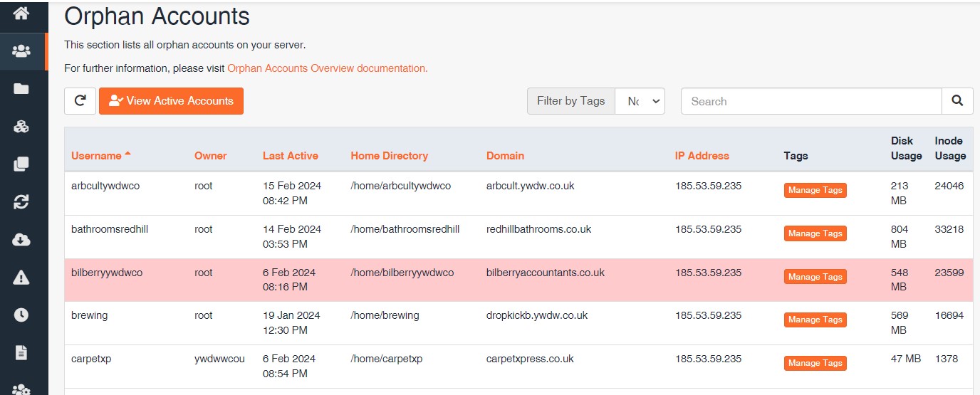Manage Tags for brewing account
This screenshot has height=395, width=980.
[x=815, y=320]
